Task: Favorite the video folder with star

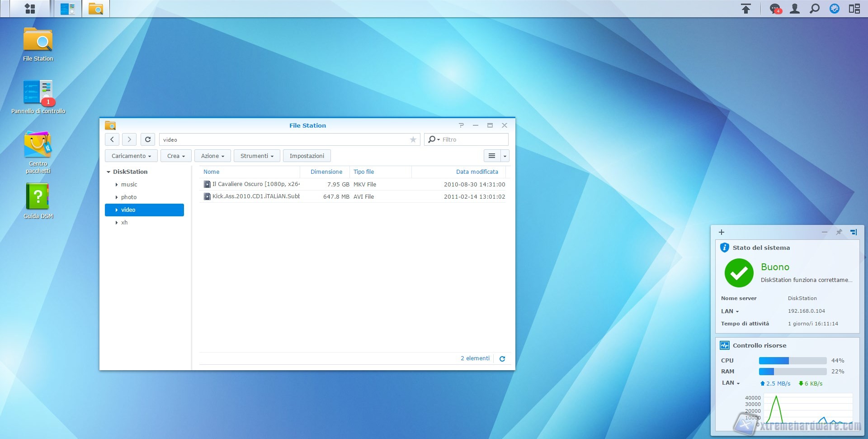Action: click(413, 140)
